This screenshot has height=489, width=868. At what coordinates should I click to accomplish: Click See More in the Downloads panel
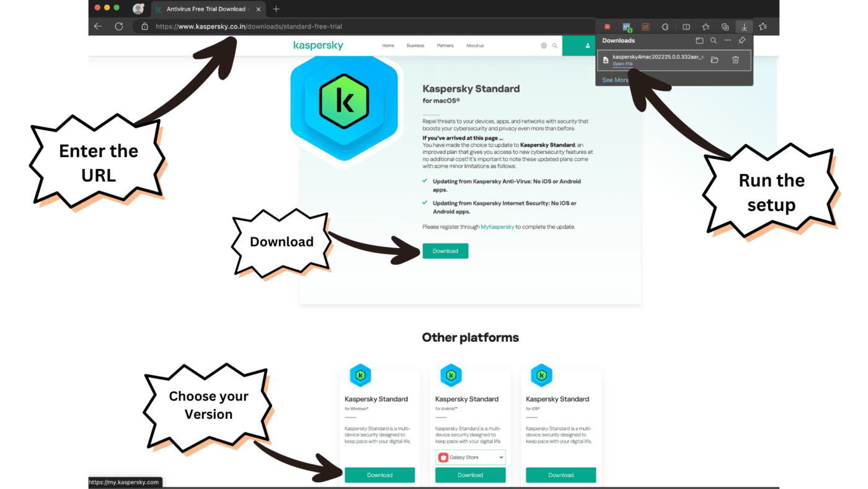[615, 80]
